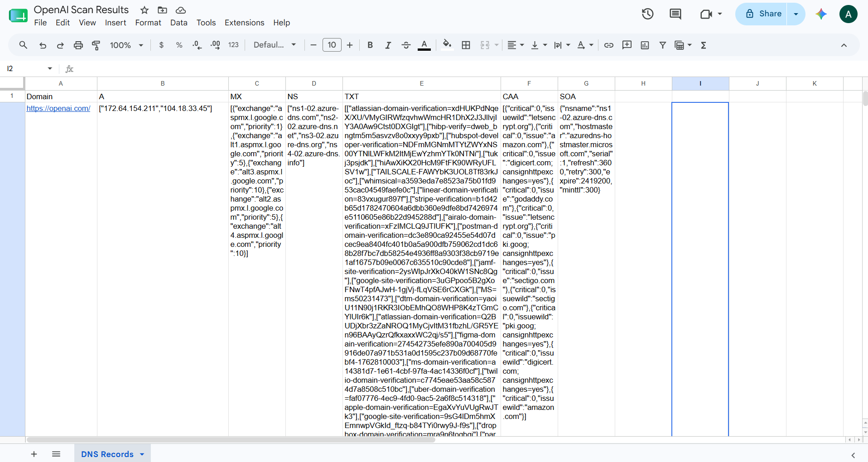
Task: Open the Google Sheets home icon
Action: point(18,16)
